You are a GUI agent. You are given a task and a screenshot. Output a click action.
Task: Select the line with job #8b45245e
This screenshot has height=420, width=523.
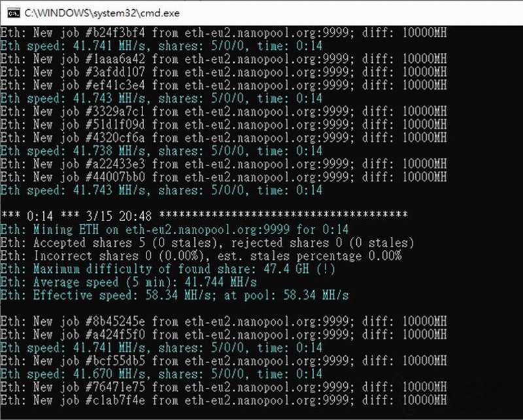224,321
